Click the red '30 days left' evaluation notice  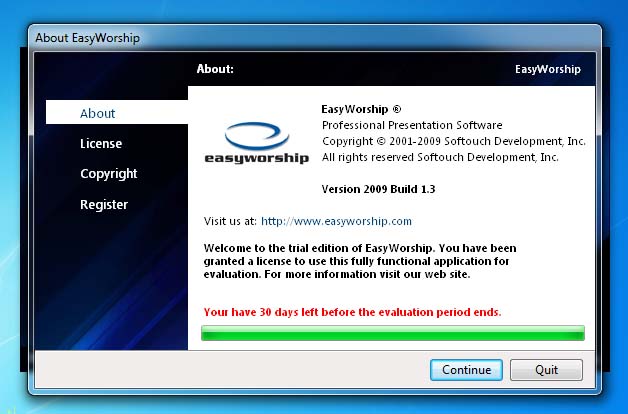[352, 312]
